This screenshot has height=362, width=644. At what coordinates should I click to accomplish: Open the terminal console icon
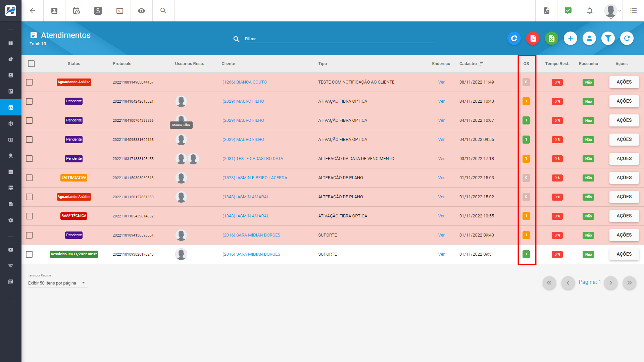(120, 11)
